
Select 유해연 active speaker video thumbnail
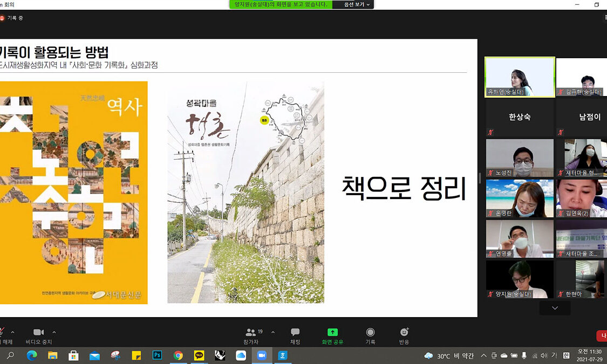520,77
